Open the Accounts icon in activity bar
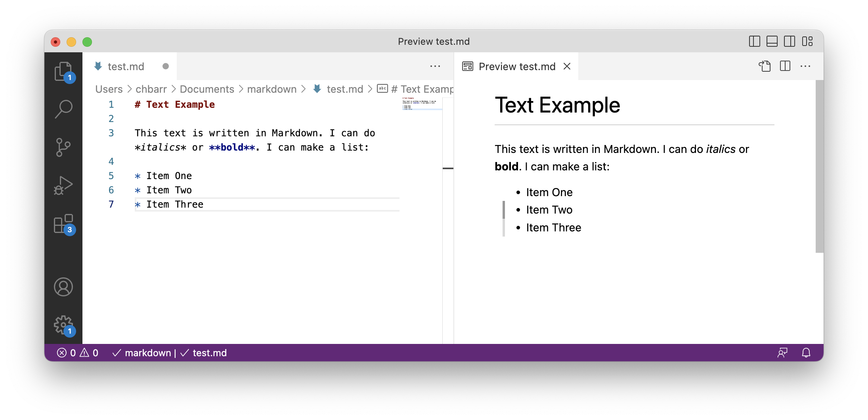 [63, 287]
